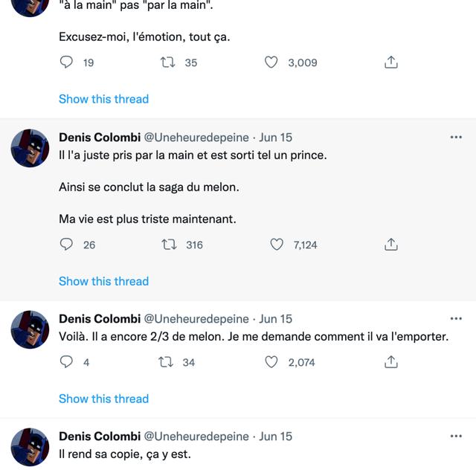Retweet the tweet with 35 retweets
Viewport: 476px width, 470px height.
[167, 62]
